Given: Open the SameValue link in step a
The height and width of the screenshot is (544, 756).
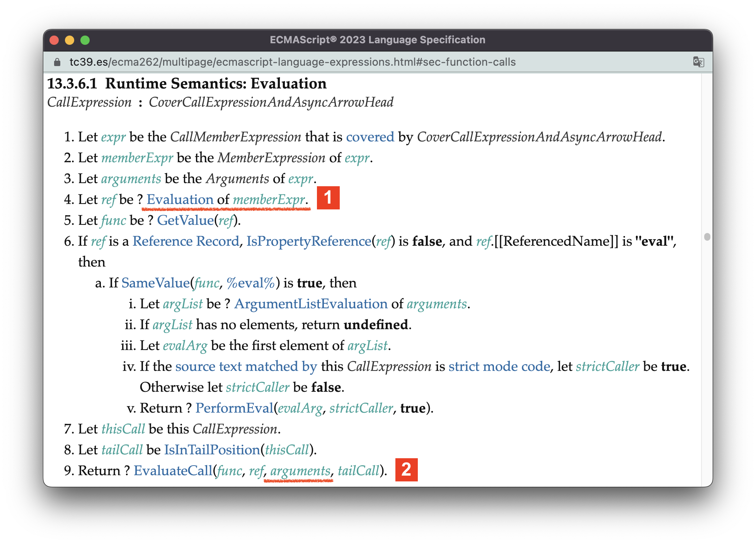Looking at the screenshot, I should (156, 283).
